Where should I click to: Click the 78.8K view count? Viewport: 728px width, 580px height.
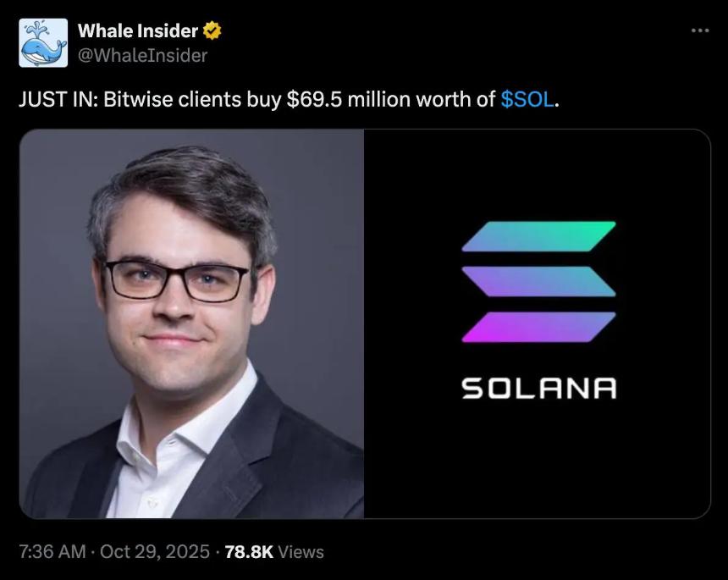tap(250, 552)
